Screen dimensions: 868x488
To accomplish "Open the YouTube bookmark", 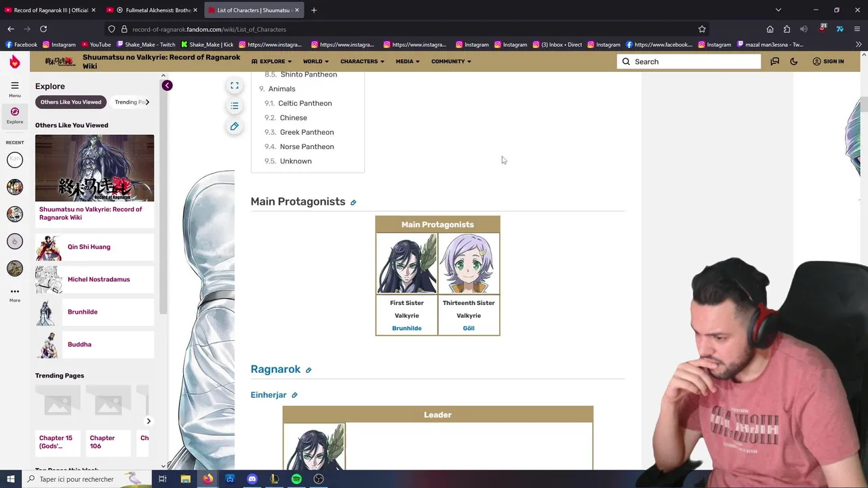I will tap(95, 45).
